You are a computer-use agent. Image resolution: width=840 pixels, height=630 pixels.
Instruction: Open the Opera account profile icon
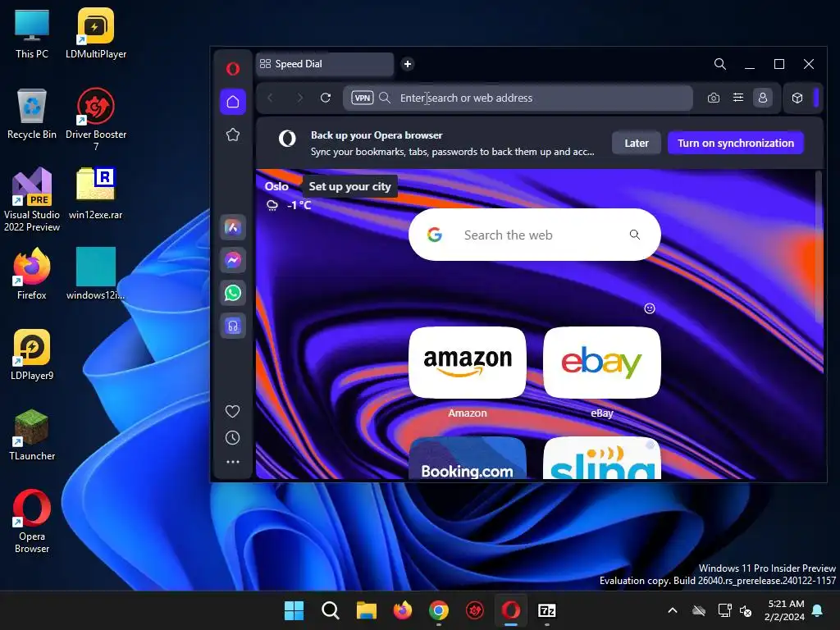click(762, 98)
